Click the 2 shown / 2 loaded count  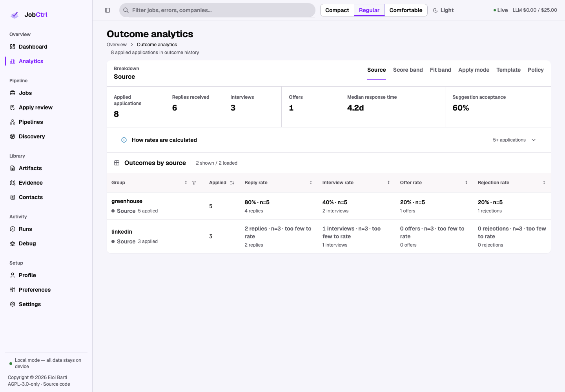tap(217, 163)
